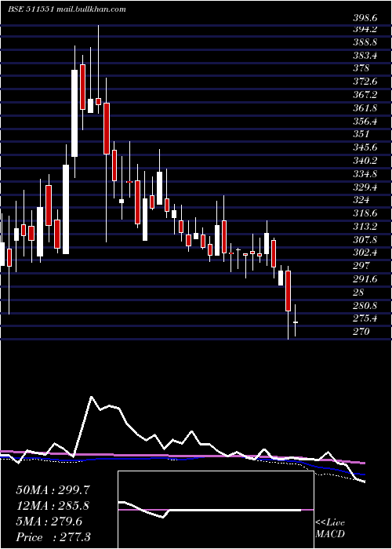The image size is (392, 549).
Task: Select the 297 price axis label
Action: point(361,266)
